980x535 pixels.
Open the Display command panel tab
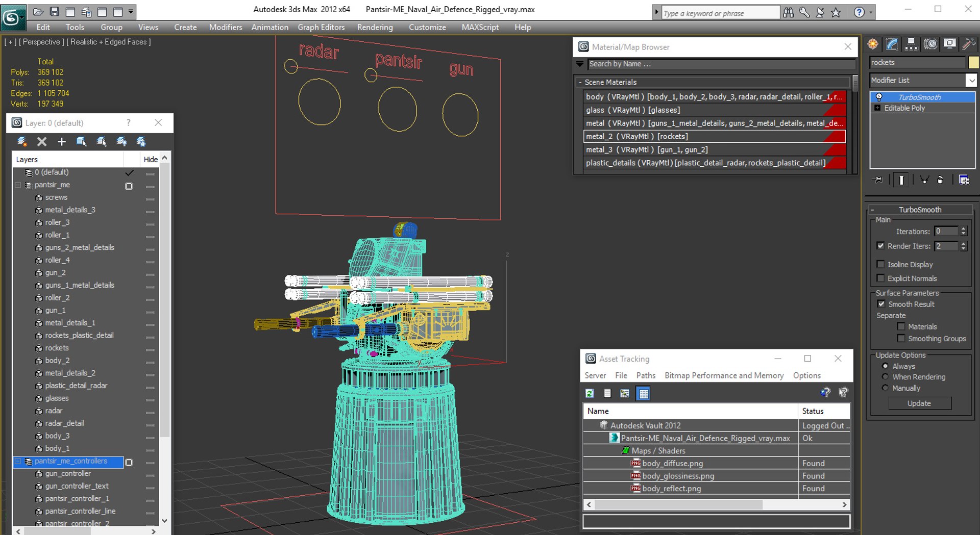point(949,44)
